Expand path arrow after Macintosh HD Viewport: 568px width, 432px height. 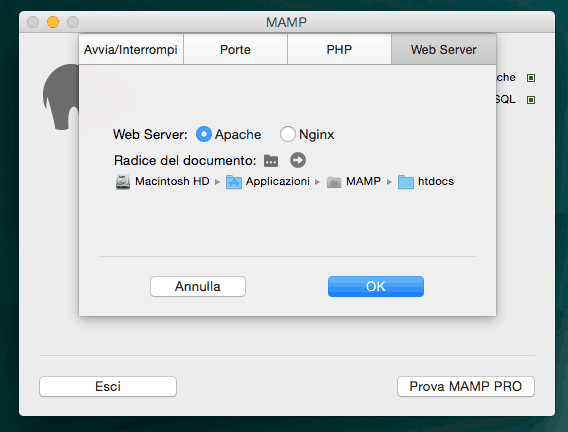(x=217, y=182)
